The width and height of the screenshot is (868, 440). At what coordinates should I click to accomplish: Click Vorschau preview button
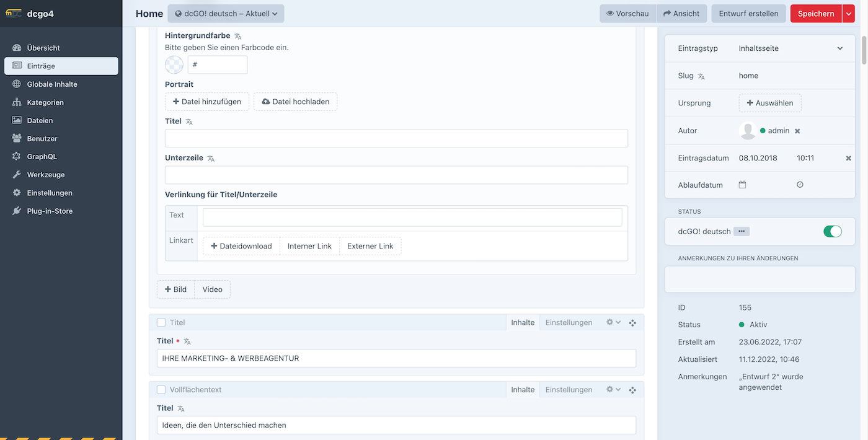point(627,14)
